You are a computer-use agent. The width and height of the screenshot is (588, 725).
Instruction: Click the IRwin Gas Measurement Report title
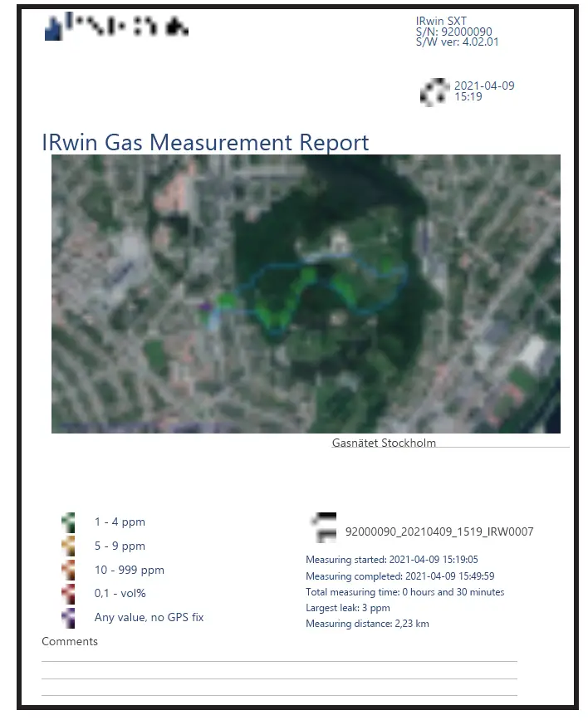click(205, 142)
